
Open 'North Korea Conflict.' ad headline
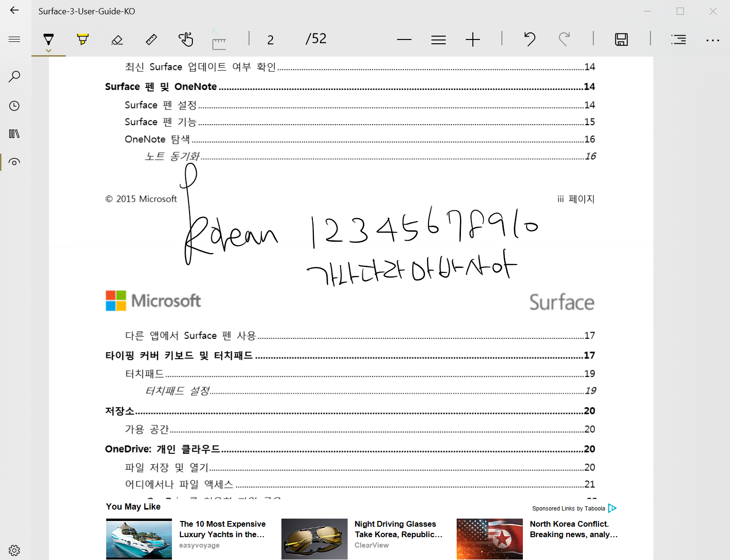pyautogui.click(x=574, y=529)
